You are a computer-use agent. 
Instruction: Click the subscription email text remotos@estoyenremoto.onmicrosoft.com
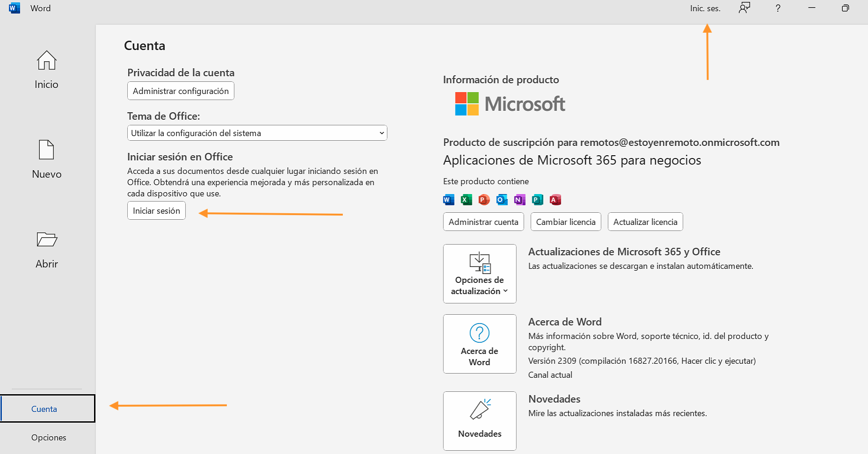pyautogui.click(x=680, y=142)
